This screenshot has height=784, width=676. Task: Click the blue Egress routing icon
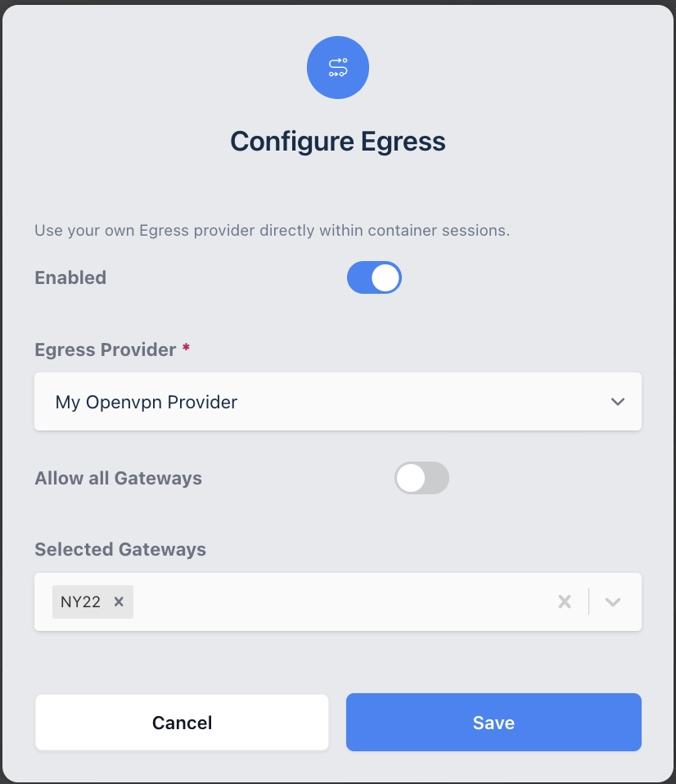click(337, 68)
